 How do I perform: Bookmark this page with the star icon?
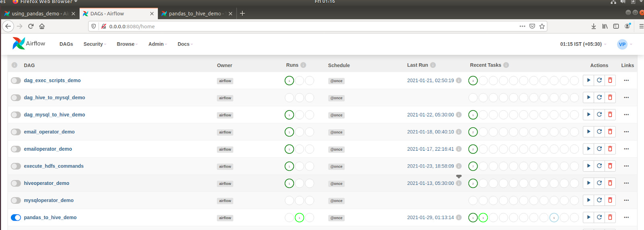(x=542, y=26)
